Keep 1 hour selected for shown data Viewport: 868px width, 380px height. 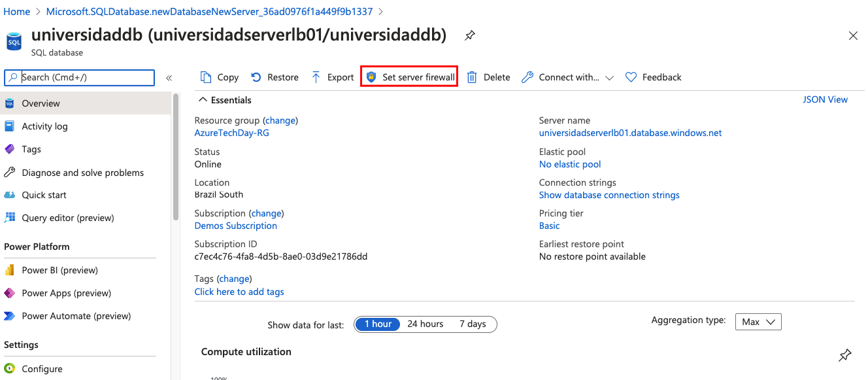(x=378, y=324)
